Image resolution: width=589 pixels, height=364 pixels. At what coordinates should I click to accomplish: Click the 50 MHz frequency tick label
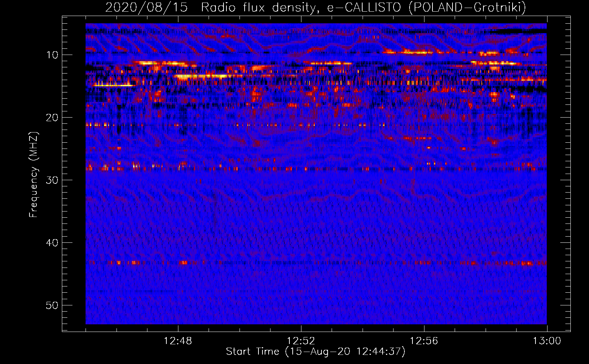pos(52,305)
